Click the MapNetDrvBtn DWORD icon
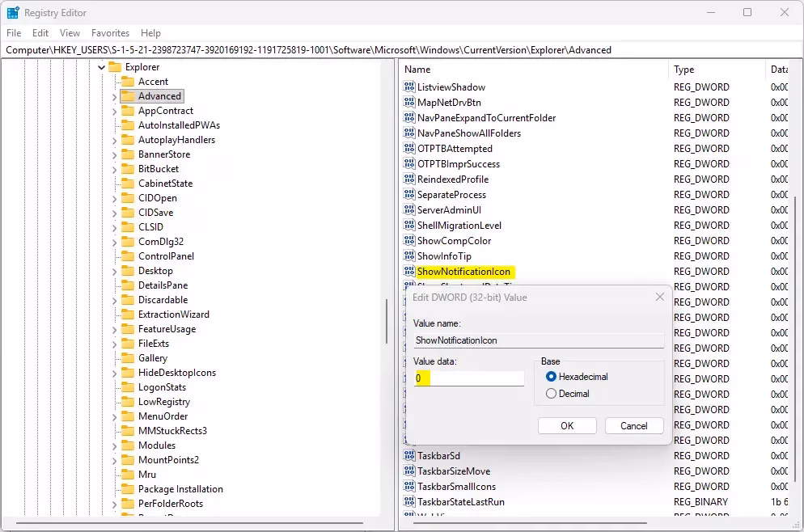Screen dimensions: 804x532 tap(408, 102)
